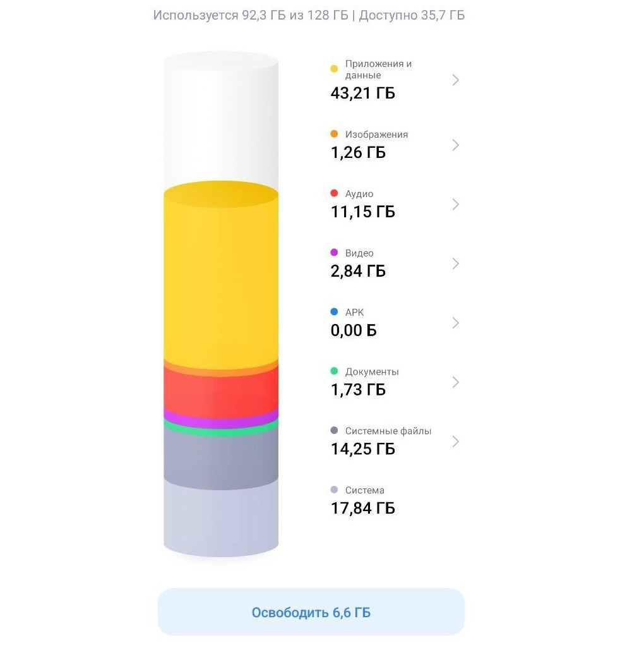644x645 pixels.
Task: Expand Документы category chevron
Action: [x=455, y=382]
